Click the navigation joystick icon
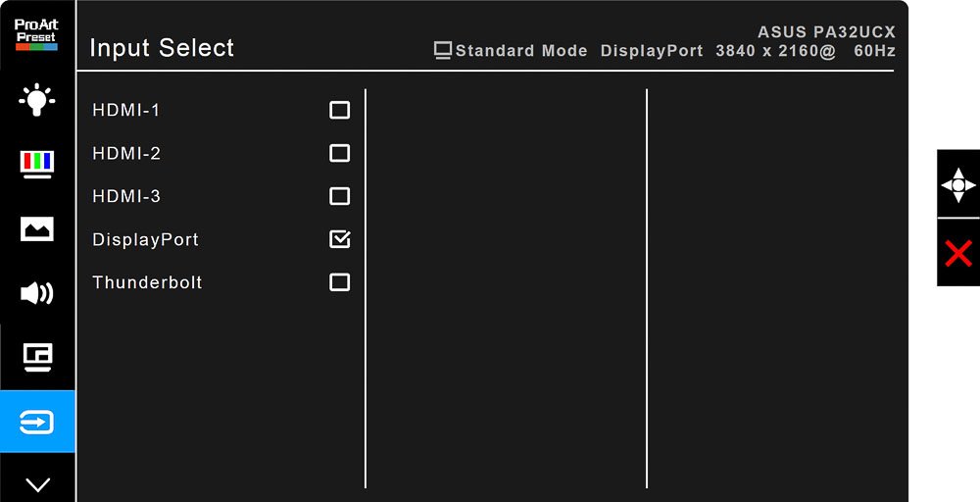Image resolution: width=980 pixels, height=502 pixels. 958,185
